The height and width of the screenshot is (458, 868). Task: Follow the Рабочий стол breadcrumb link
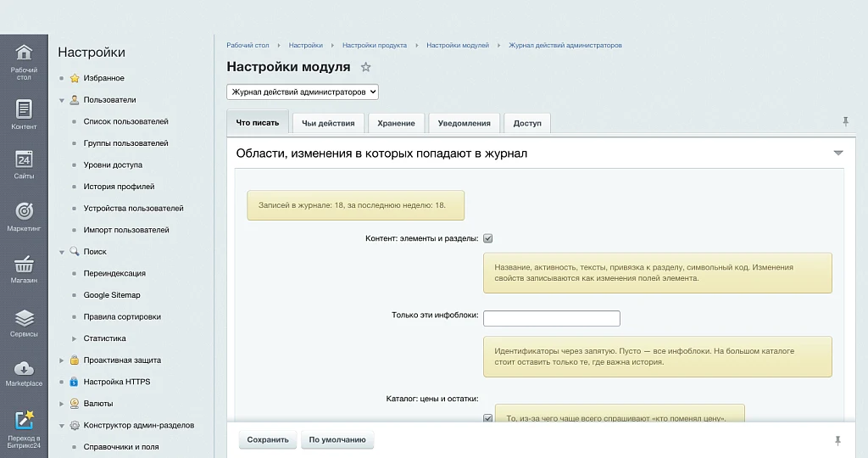(248, 46)
